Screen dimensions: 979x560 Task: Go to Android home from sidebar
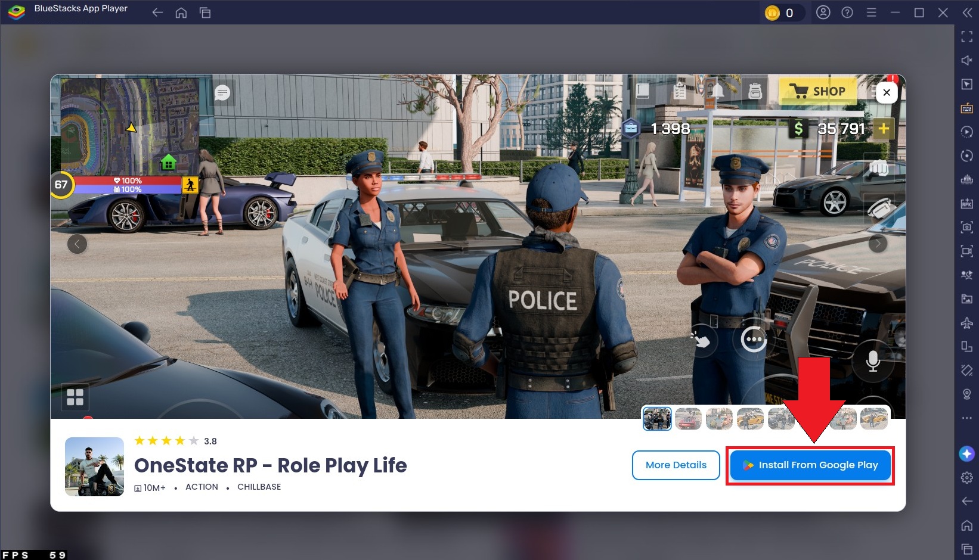tap(967, 525)
